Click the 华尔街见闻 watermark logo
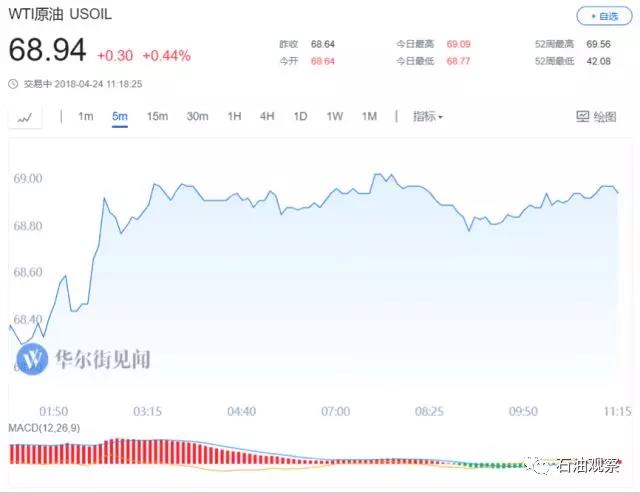 click(x=35, y=357)
